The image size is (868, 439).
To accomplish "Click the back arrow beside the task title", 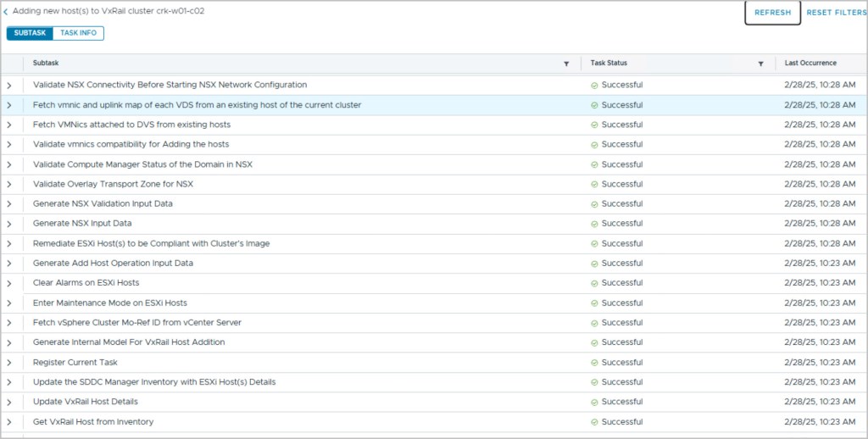I will pos(6,12).
